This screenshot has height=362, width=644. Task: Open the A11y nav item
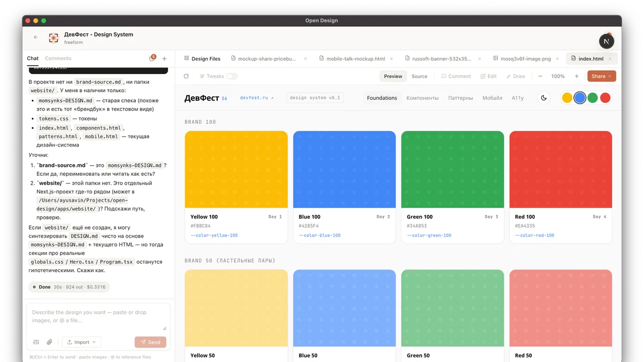[517, 98]
